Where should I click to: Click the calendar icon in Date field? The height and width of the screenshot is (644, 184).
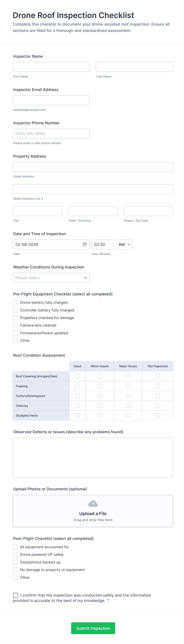point(85,244)
